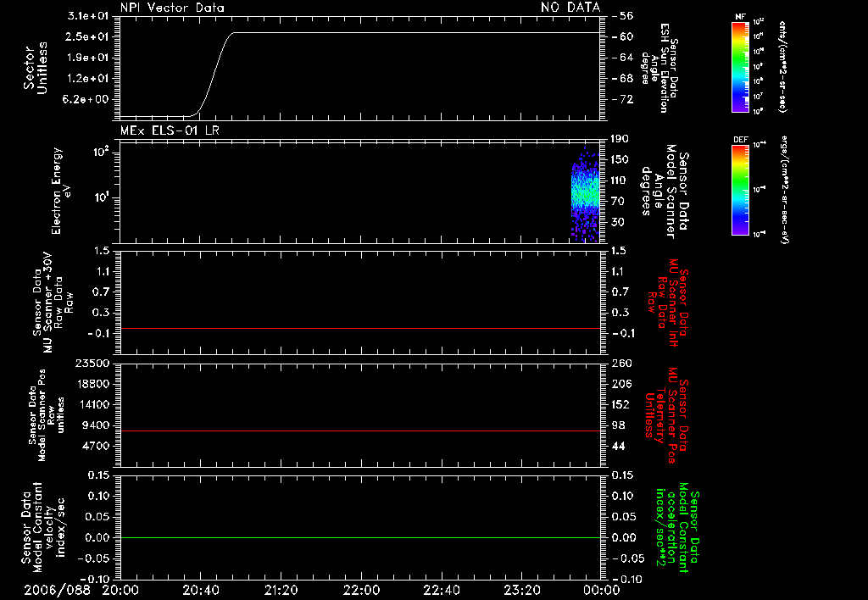Click the red Model Scanner Pos line
The height and width of the screenshot is (600, 868).
[359, 431]
